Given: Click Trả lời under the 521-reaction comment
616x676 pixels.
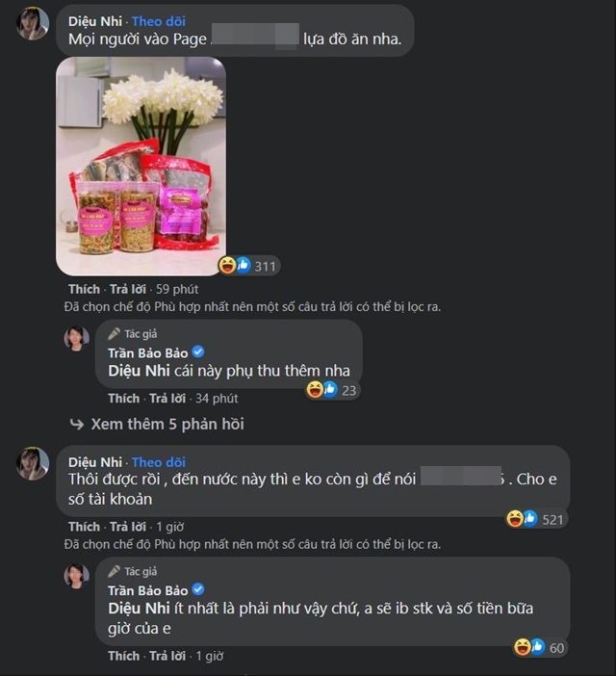Looking at the screenshot, I should pyautogui.click(x=128, y=527).
